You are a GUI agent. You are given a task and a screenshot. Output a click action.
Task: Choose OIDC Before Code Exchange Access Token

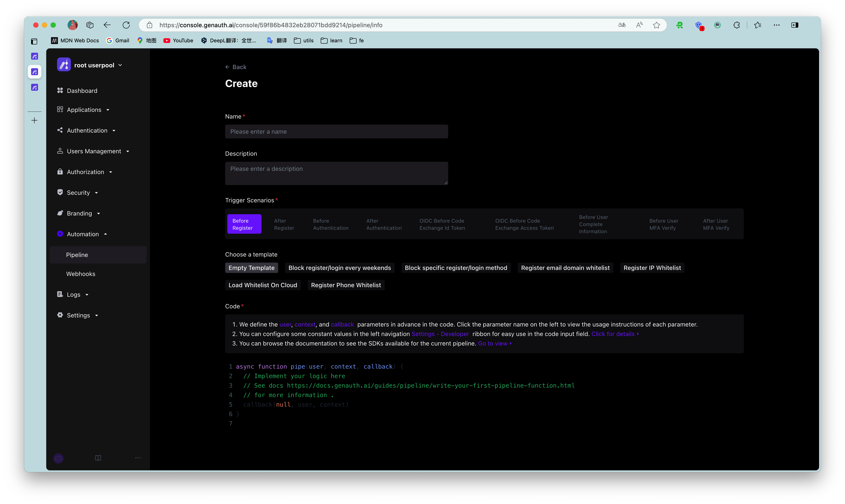(x=524, y=224)
